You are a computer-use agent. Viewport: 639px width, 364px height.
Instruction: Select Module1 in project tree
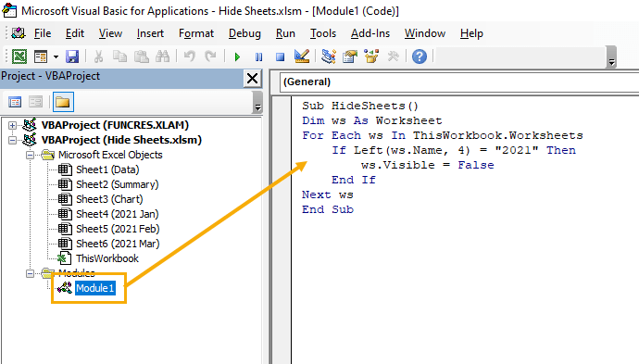95,288
